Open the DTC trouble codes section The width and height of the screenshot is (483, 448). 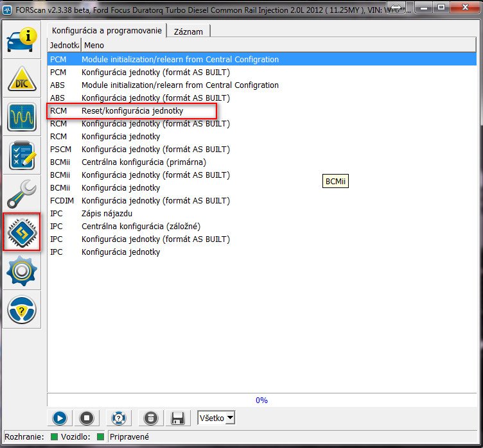(x=22, y=79)
